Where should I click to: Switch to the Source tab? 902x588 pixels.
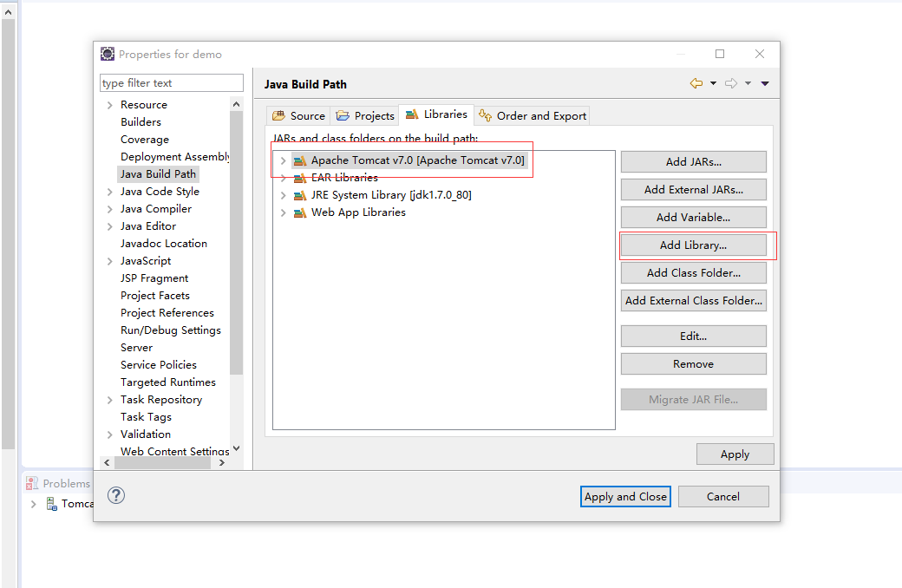coord(298,115)
